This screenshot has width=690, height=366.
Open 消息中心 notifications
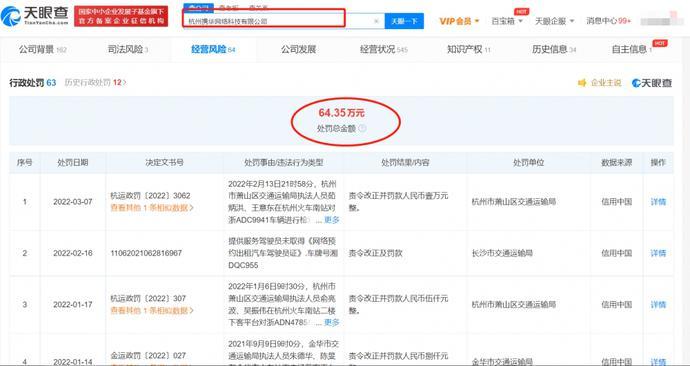point(609,21)
